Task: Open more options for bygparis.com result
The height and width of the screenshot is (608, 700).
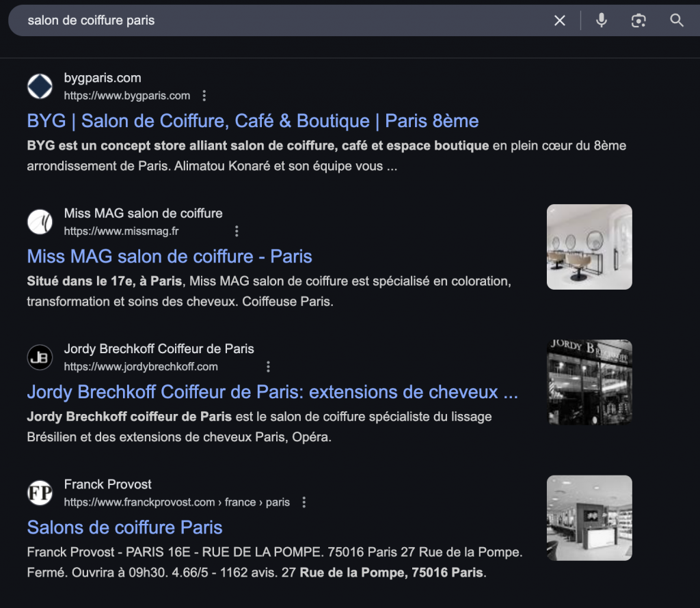Action: (x=204, y=96)
